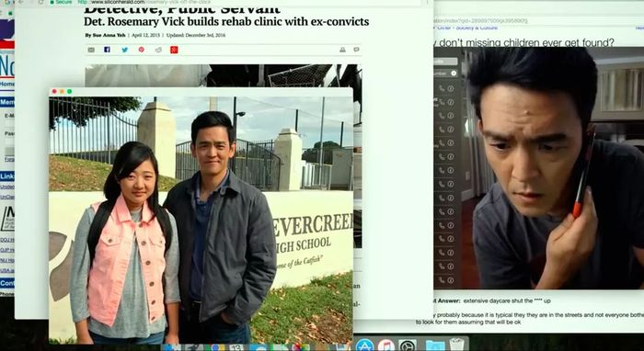Click the red Google Plus share icon

[174, 50]
